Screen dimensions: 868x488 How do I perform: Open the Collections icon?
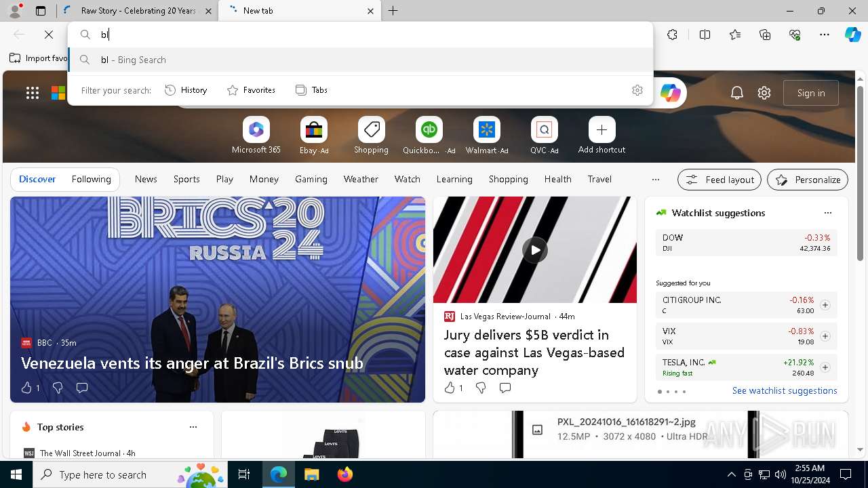765,35
